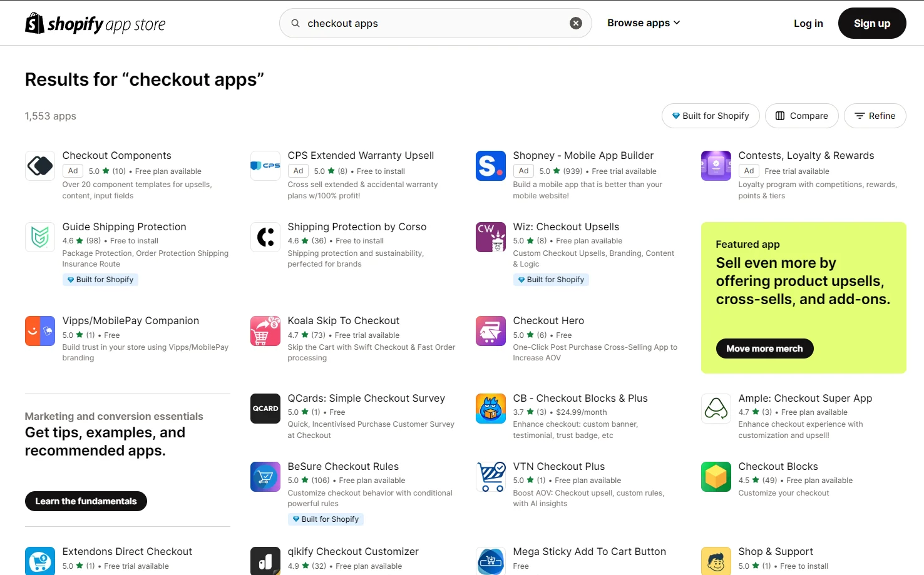
Task: Click Koala Skip To Checkout icon
Action: click(x=265, y=331)
